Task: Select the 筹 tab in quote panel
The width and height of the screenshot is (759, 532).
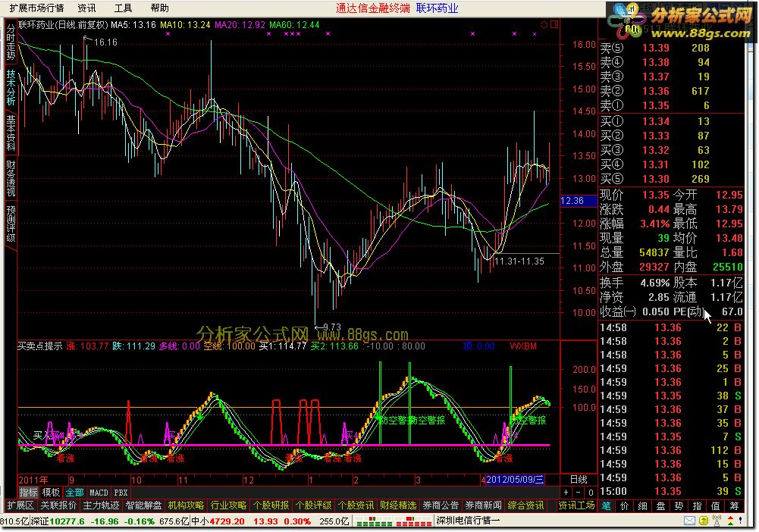Action: point(734,506)
